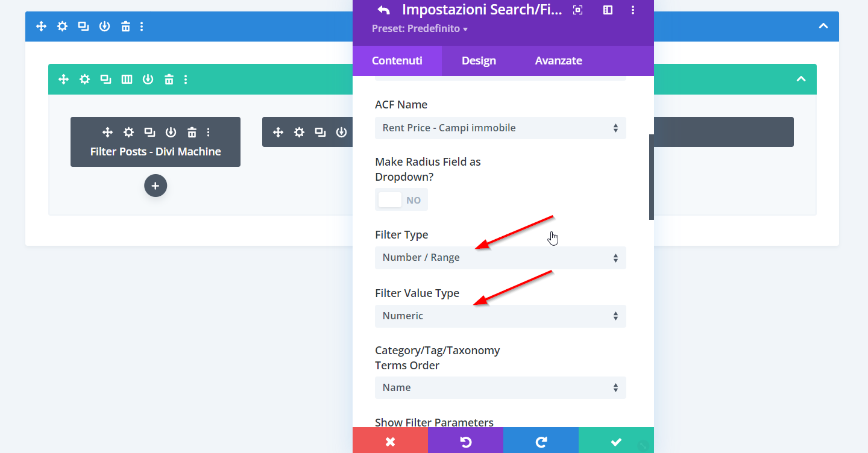Duplicate the Filter Posts module
Screen dimensions: 868x453
(149, 133)
